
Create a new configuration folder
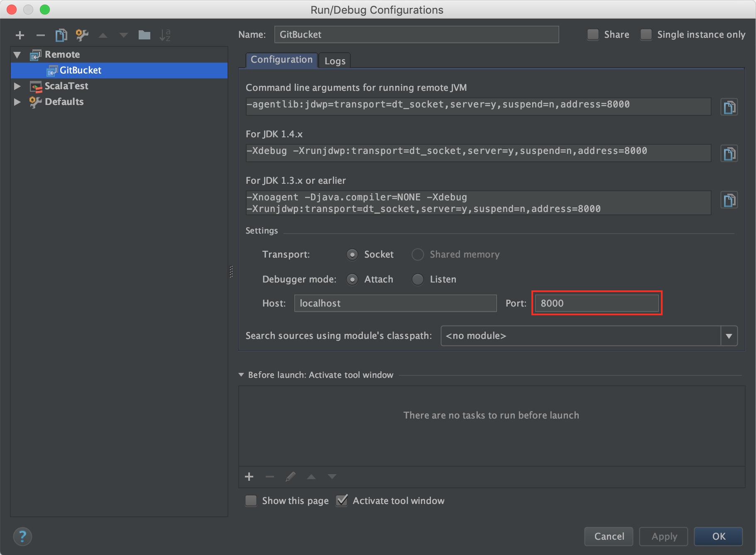coord(144,35)
